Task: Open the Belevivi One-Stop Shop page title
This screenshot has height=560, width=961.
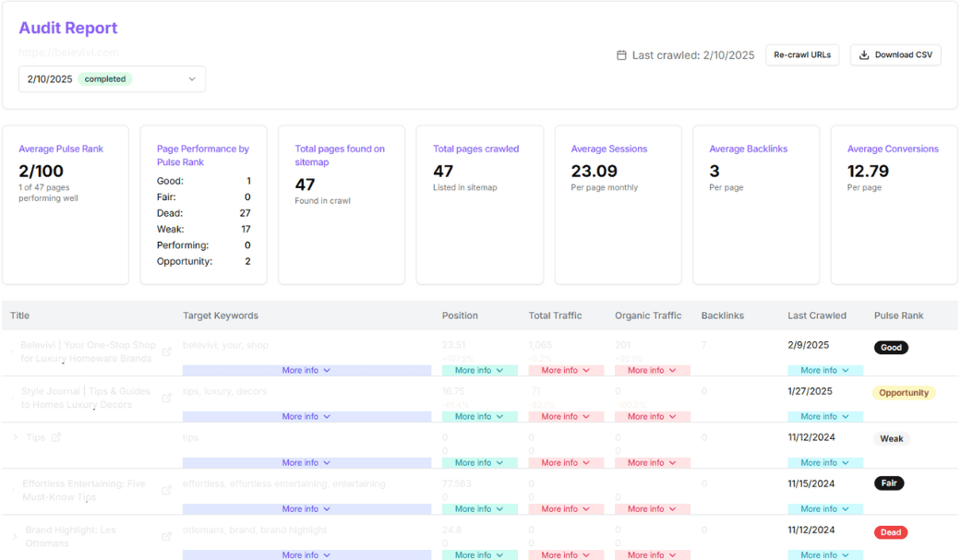Action: coord(89,351)
